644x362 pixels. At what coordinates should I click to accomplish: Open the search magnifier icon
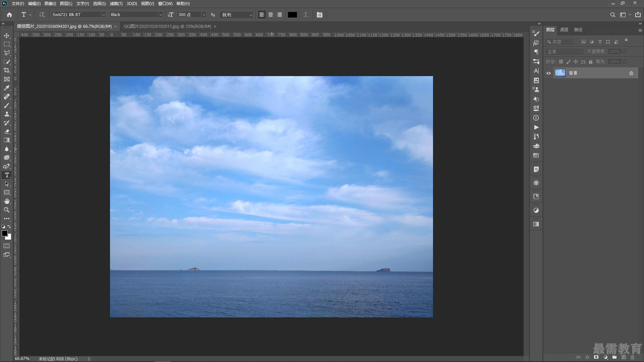click(x=612, y=15)
